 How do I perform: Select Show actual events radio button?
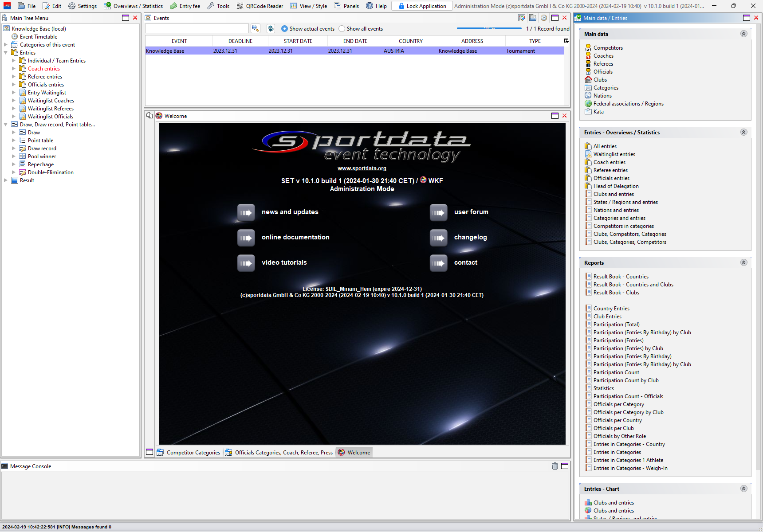284,28
